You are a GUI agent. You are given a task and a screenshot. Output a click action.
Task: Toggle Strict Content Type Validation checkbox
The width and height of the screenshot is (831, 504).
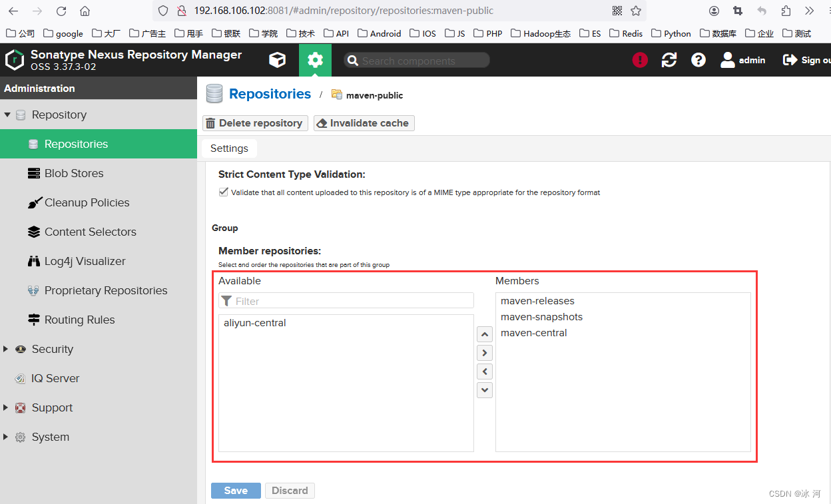click(223, 192)
